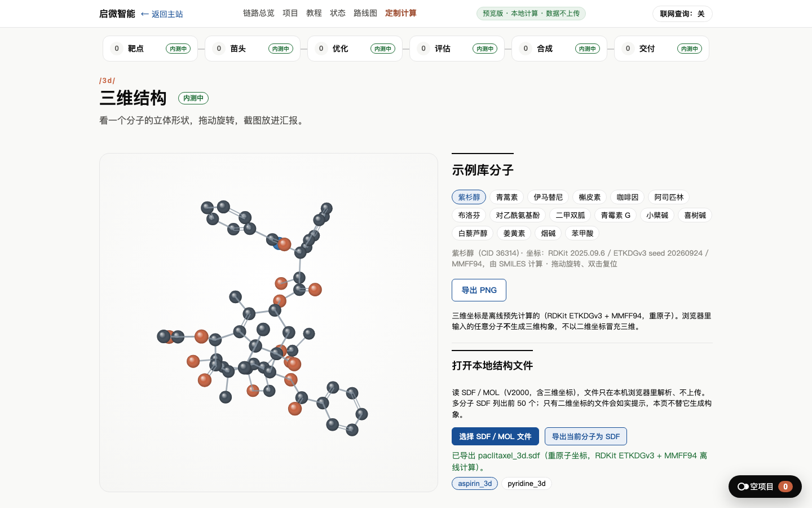
Task: Open 项目 navigation item
Action: click(x=290, y=13)
